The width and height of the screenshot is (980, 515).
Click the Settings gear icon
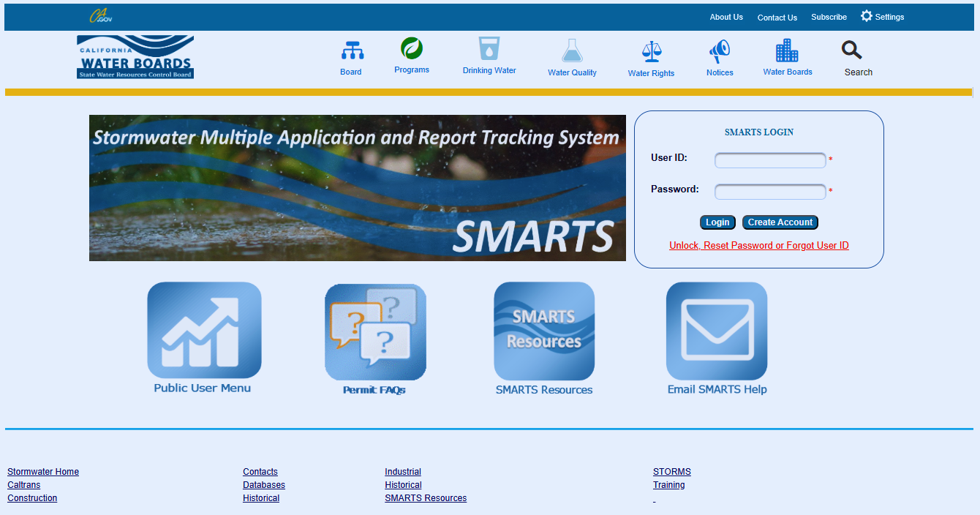tap(867, 16)
